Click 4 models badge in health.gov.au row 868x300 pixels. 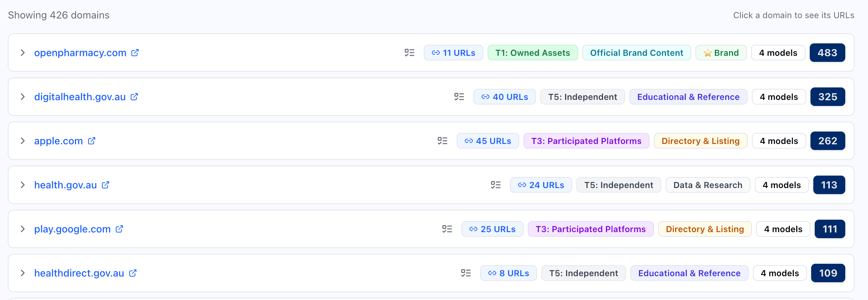click(x=782, y=185)
